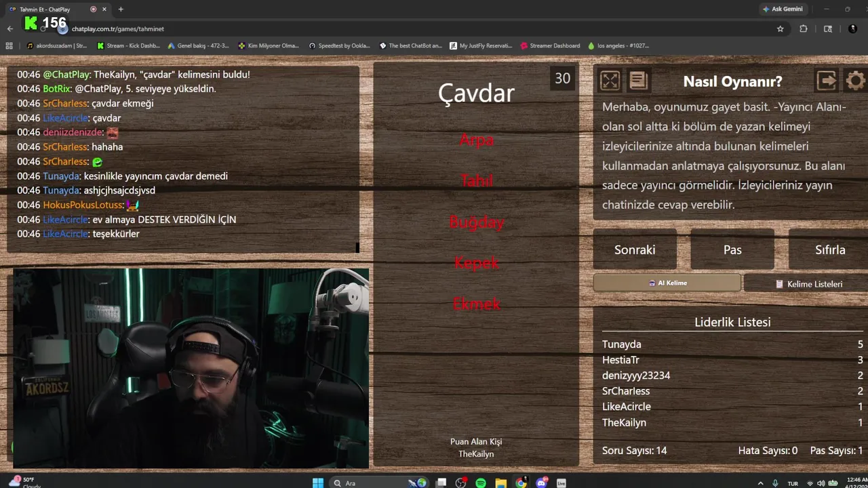Click the streamer webcam video

pyautogui.click(x=191, y=368)
